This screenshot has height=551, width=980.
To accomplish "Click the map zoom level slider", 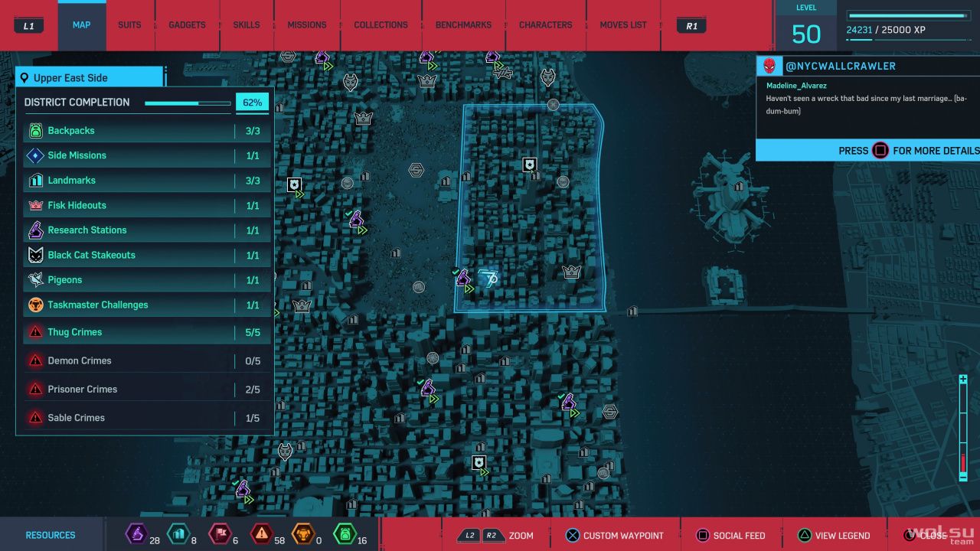I will 963,428.
